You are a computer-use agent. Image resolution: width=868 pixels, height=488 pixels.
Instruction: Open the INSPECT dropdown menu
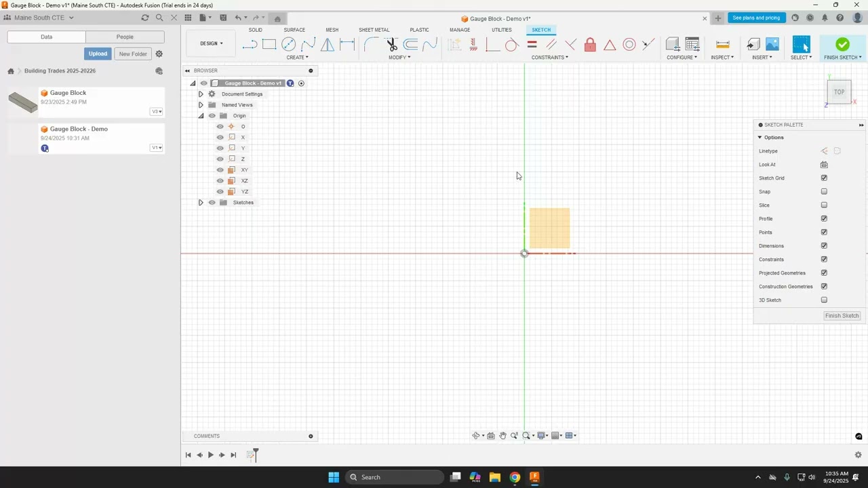tap(722, 58)
